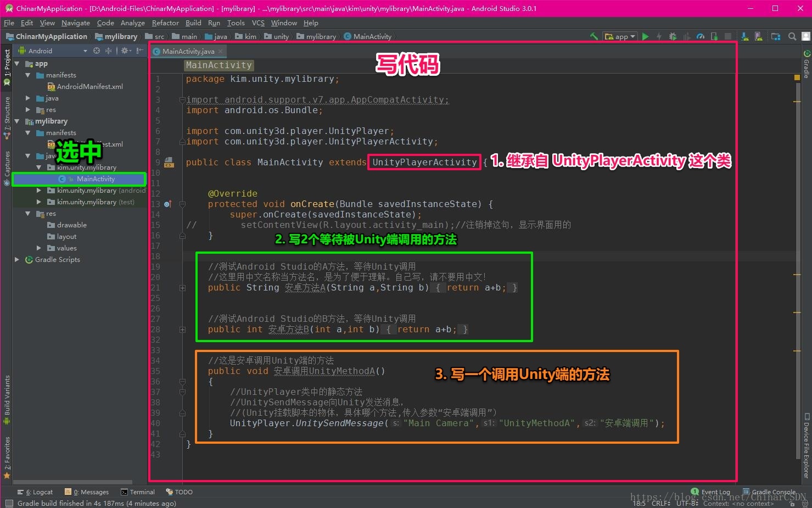The width and height of the screenshot is (812, 508).
Task: Toggle the 7: Structure side panel
Action: point(7,117)
